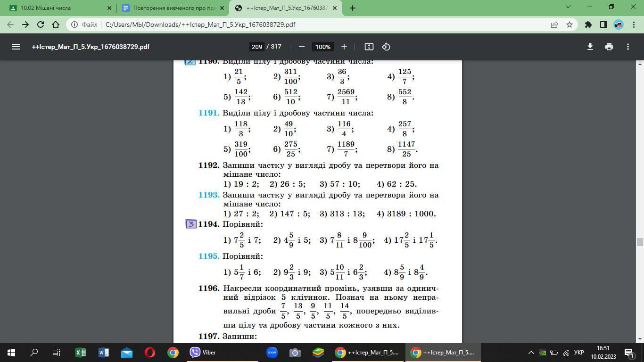Open Opera browser from taskbar
This screenshot has height=362, width=644.
point(150,352)
